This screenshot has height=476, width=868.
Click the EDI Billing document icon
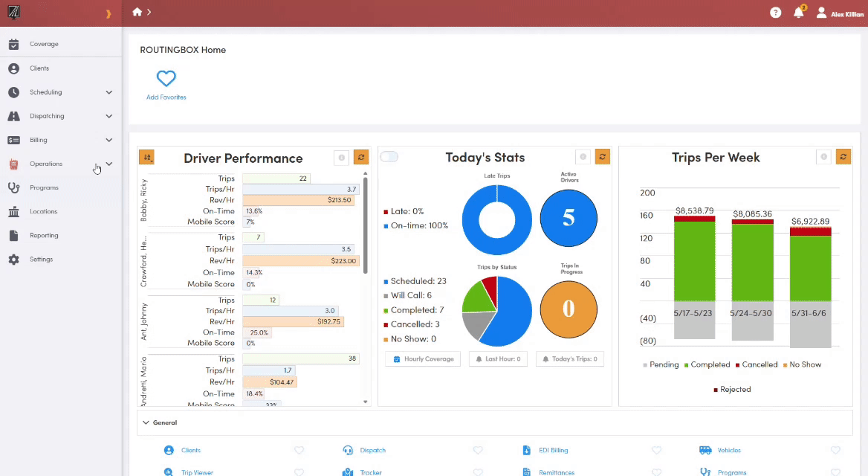coord(526,450)
